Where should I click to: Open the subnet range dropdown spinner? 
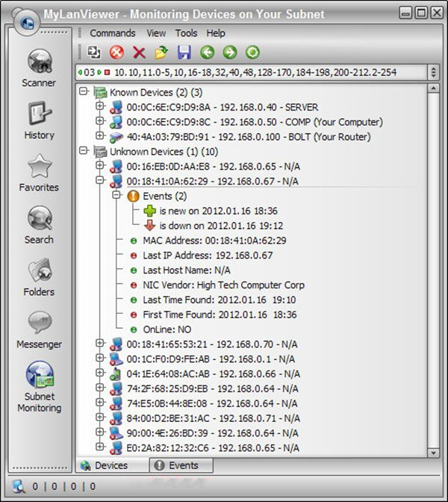[x=434, y=72]
